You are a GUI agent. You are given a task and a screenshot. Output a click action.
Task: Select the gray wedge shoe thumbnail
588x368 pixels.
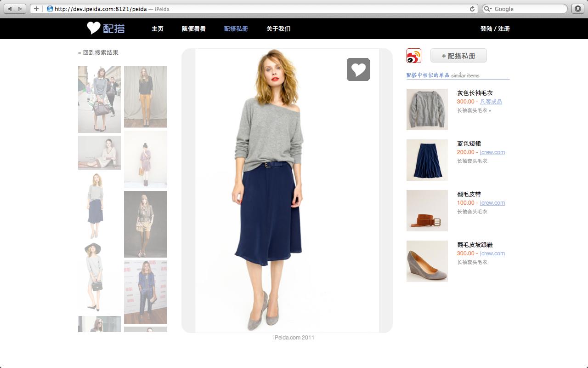427,261
